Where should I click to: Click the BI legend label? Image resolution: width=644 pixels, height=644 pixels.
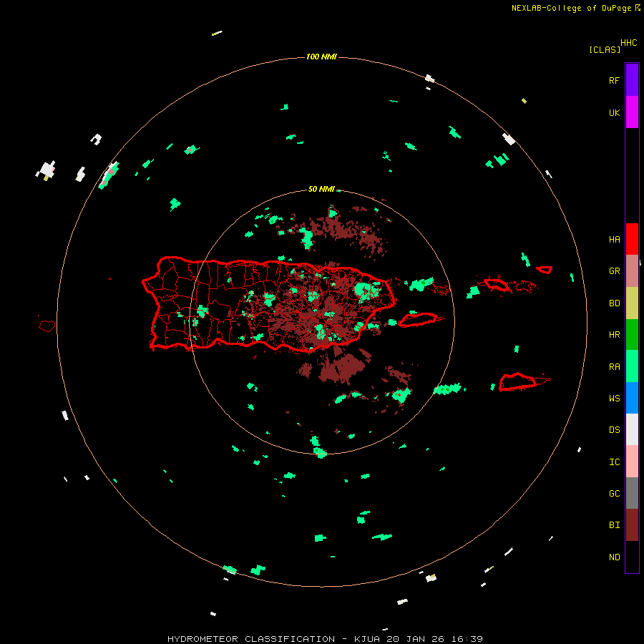614,525
